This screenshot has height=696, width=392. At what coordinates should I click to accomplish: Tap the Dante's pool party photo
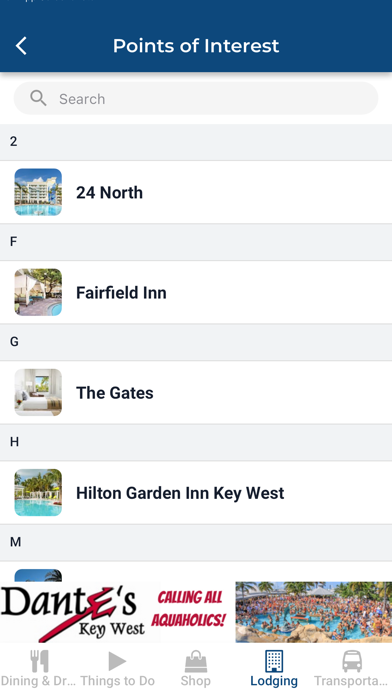click(x=313, y=612)
